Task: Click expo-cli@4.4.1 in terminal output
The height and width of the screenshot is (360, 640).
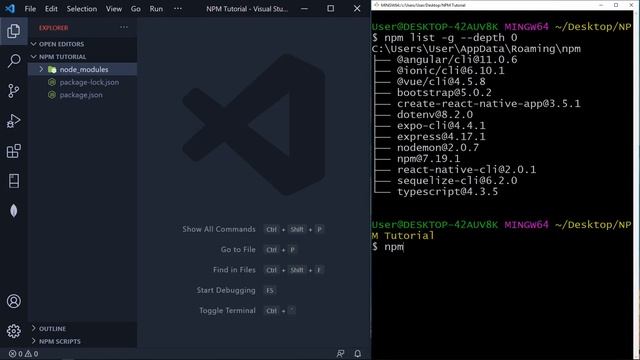Action: [441, 126]
